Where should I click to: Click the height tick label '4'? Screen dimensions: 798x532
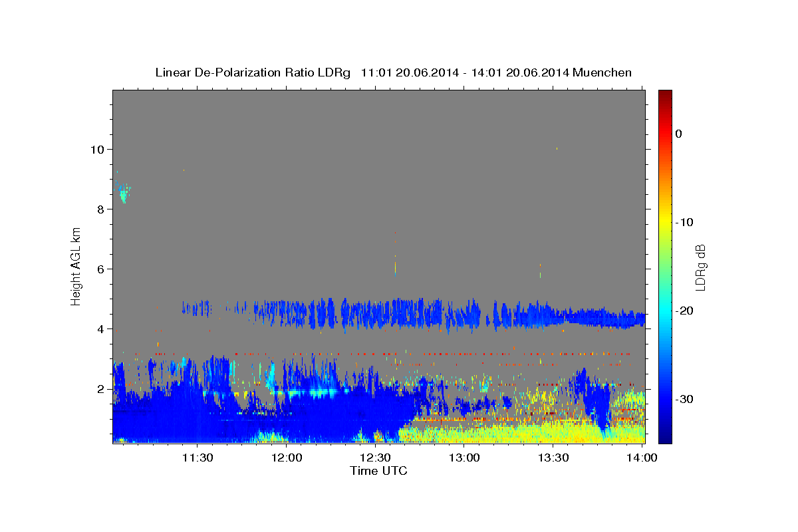(102, 329)
